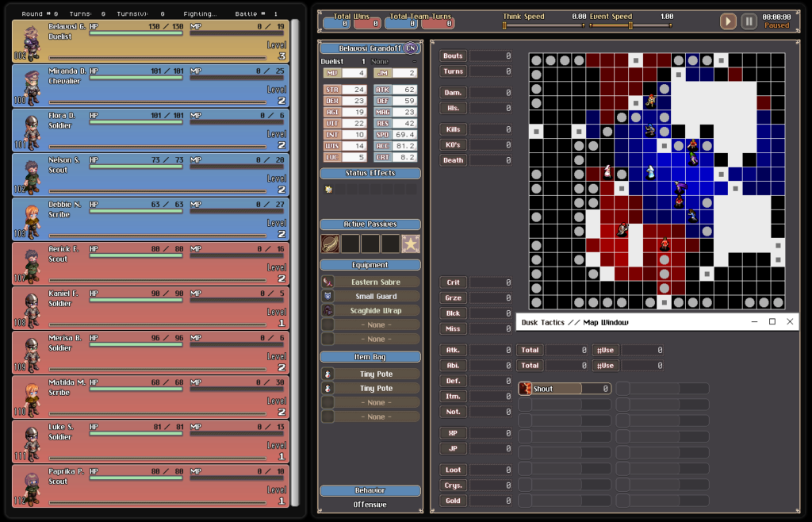Select the Shout ability icon
Viewport: 812px width, 522px height.
(525, 389)
